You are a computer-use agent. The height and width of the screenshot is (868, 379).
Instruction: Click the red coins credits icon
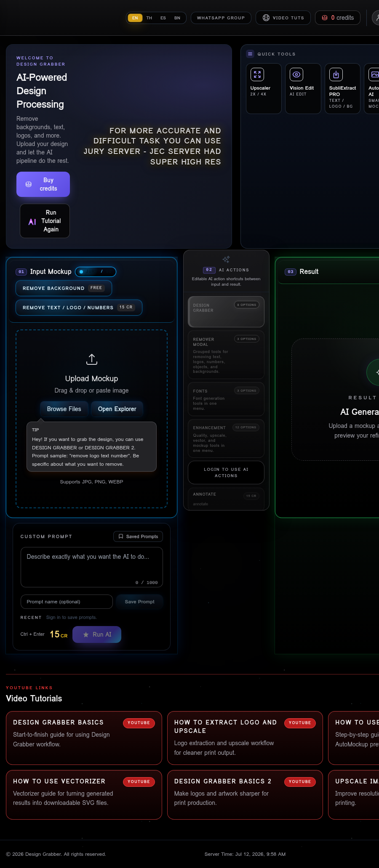(325, 18)
